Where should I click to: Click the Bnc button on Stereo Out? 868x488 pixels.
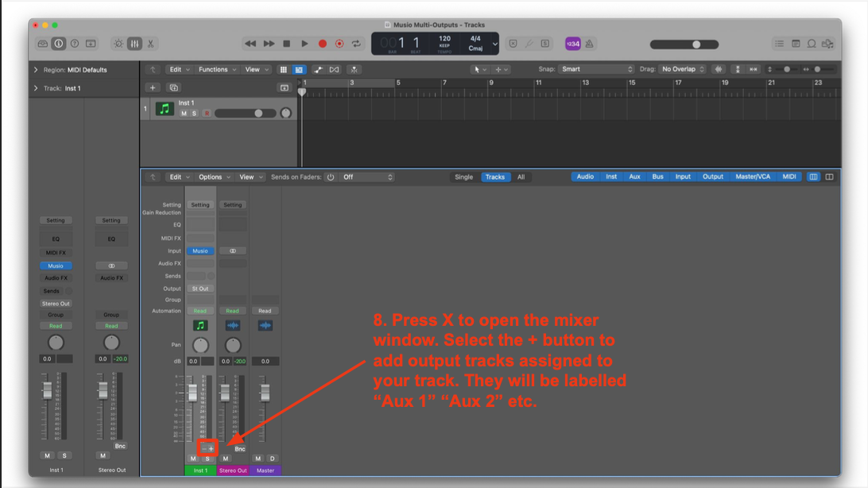[x=239, y=449]
